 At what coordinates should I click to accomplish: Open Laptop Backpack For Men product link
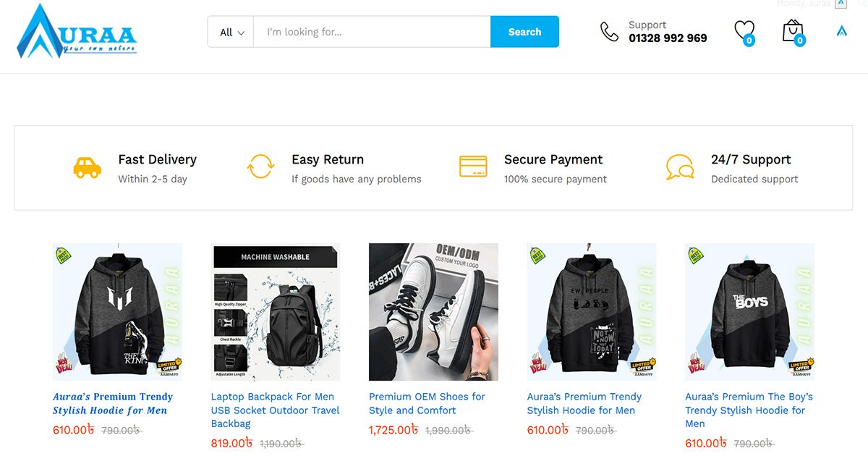(x=275, y=410)
